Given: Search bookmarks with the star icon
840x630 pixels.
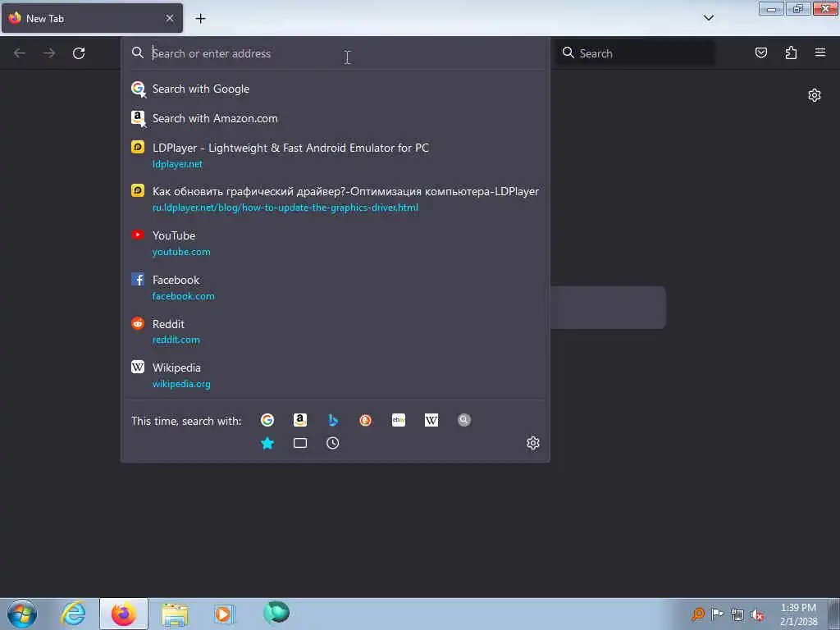Looking at the screenshot, I should click(267, 443).
